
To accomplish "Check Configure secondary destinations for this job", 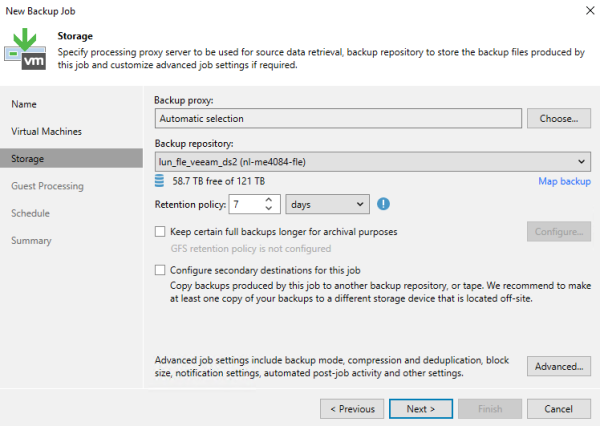I will tap(160, 270).
